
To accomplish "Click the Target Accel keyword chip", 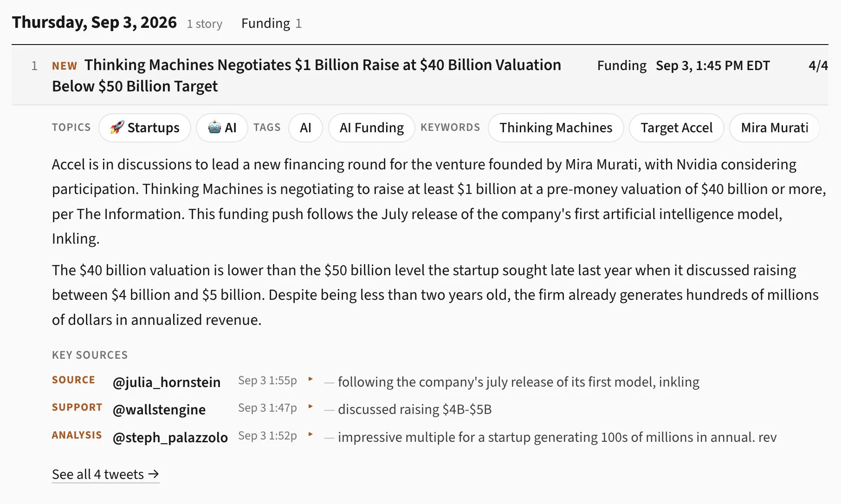I will click(x=676, y=128).
